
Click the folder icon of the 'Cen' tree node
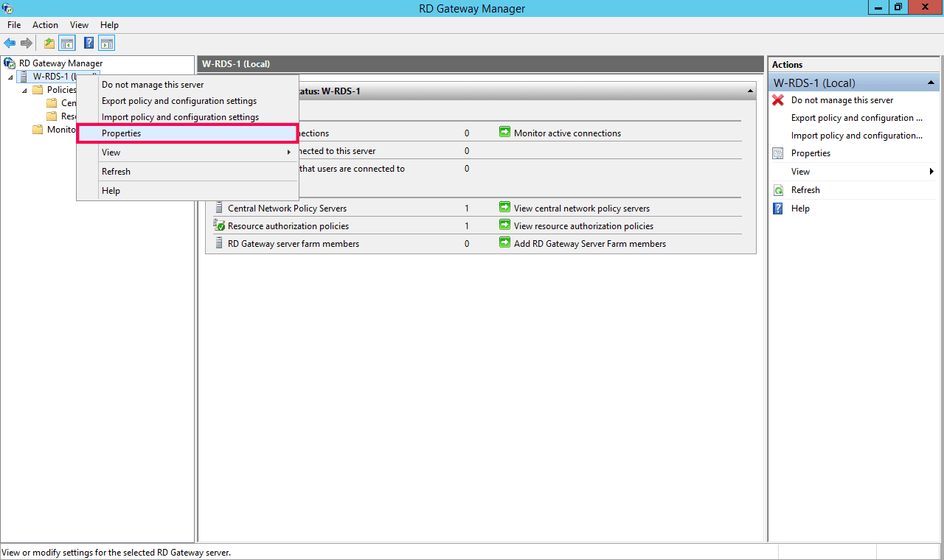click(52, 103)
